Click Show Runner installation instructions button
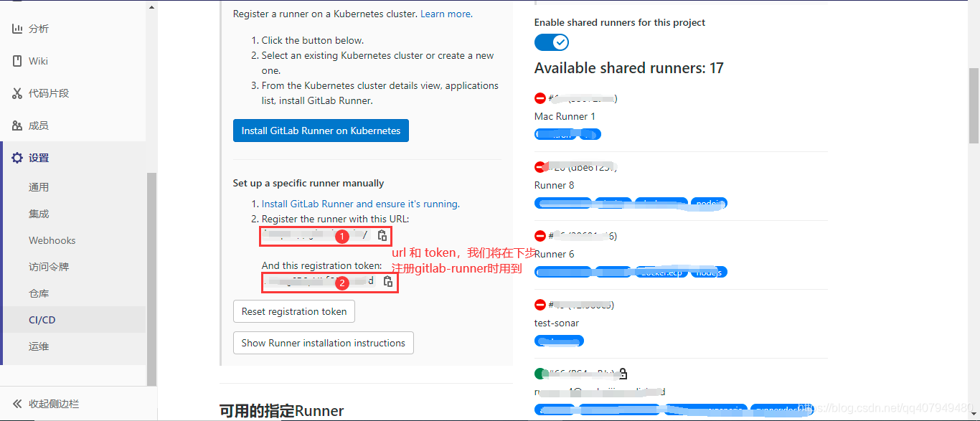 (x=324, y=343)
